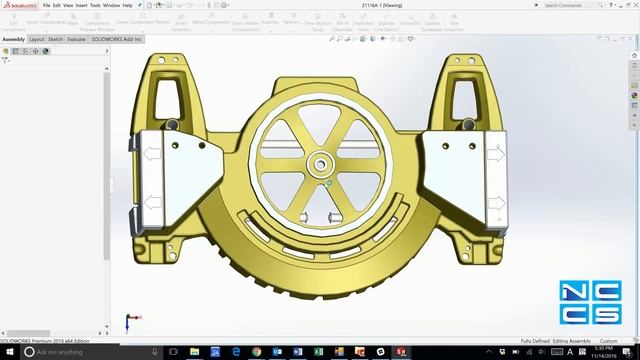This screenshot has height=360, width=640.
Task: Open Microsoft Edge from the taskbar
Action: click(236, 352)
